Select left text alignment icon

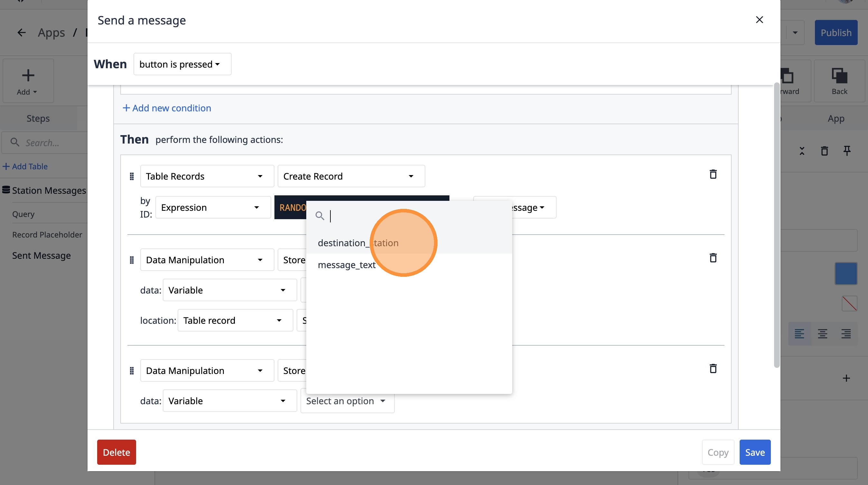coord(799,334)
